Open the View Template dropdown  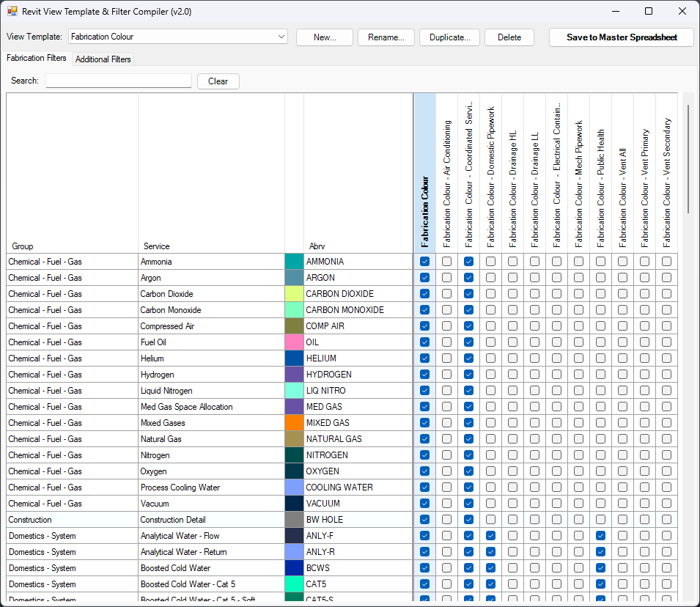pos(178,37)
